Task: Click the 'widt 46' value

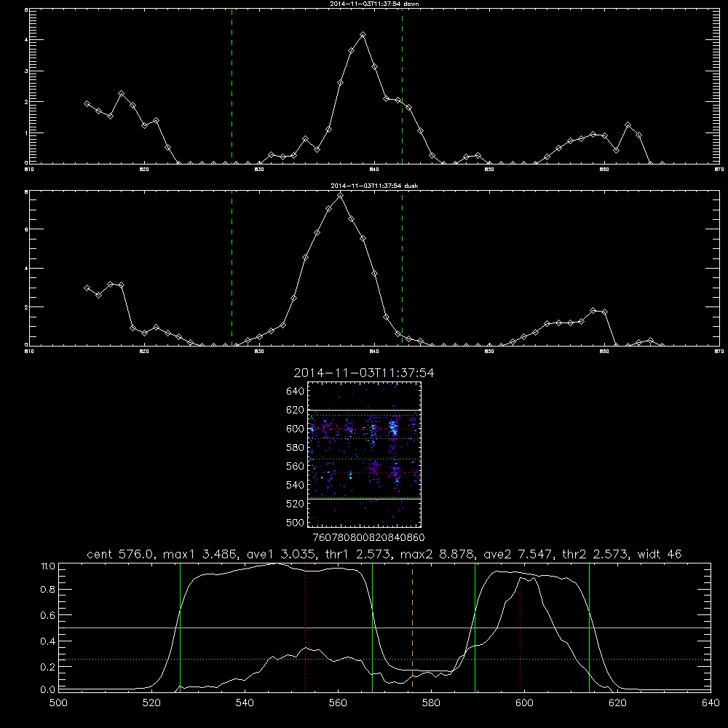Action: pos(660,554)
